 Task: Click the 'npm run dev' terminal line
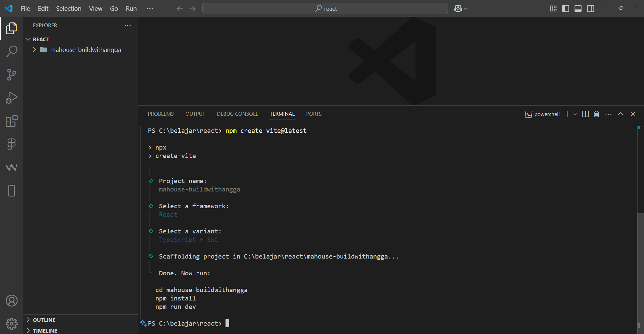[x=176, y=307]
